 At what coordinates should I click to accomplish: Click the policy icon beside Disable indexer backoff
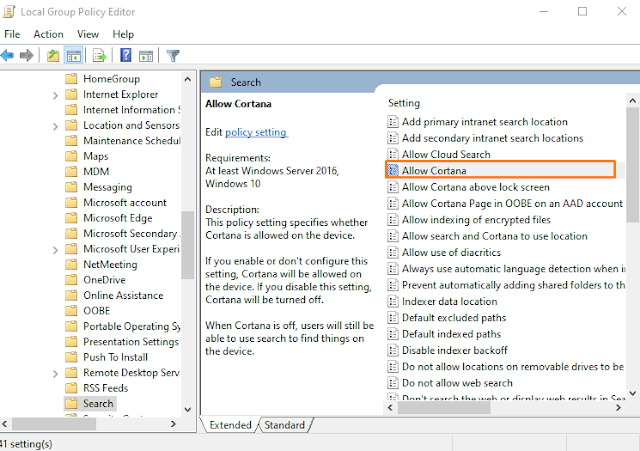[393, 350]
